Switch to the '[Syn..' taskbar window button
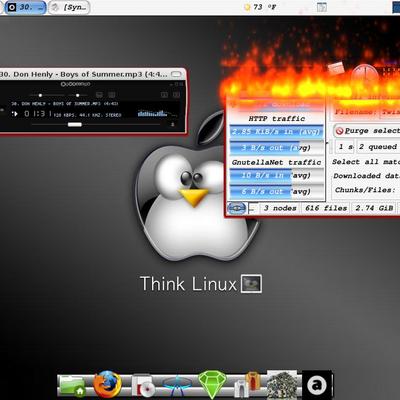 point(70,7)
